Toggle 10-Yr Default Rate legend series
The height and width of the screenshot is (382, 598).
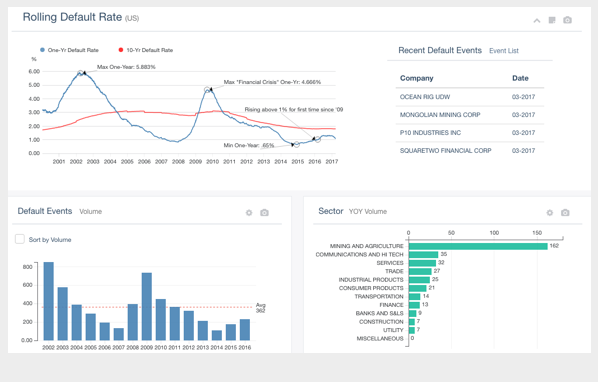click(x=146, y=50)
